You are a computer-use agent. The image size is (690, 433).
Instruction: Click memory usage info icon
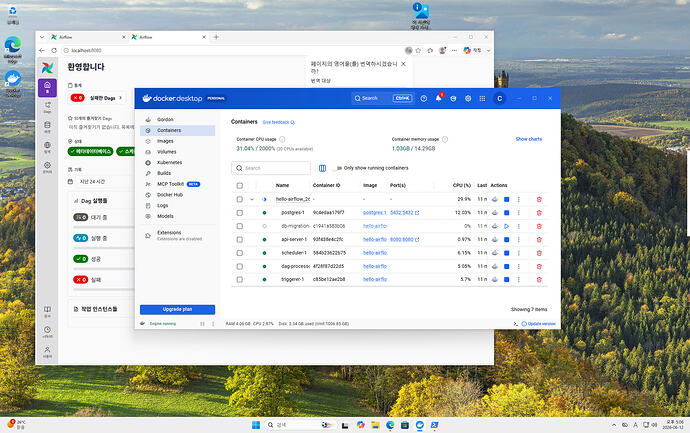pyautogui.click(x=445, y=139)
